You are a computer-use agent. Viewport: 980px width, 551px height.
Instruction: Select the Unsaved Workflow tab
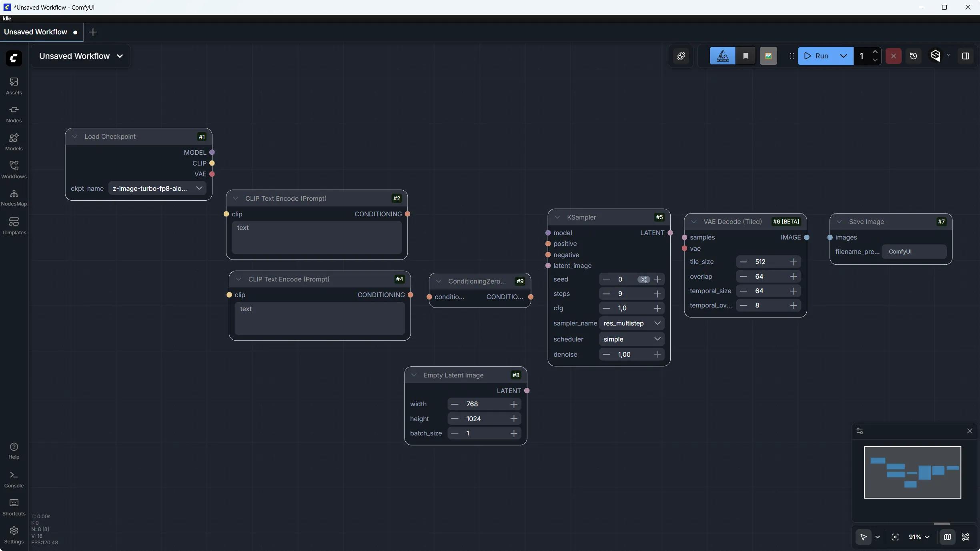(41, 32)
